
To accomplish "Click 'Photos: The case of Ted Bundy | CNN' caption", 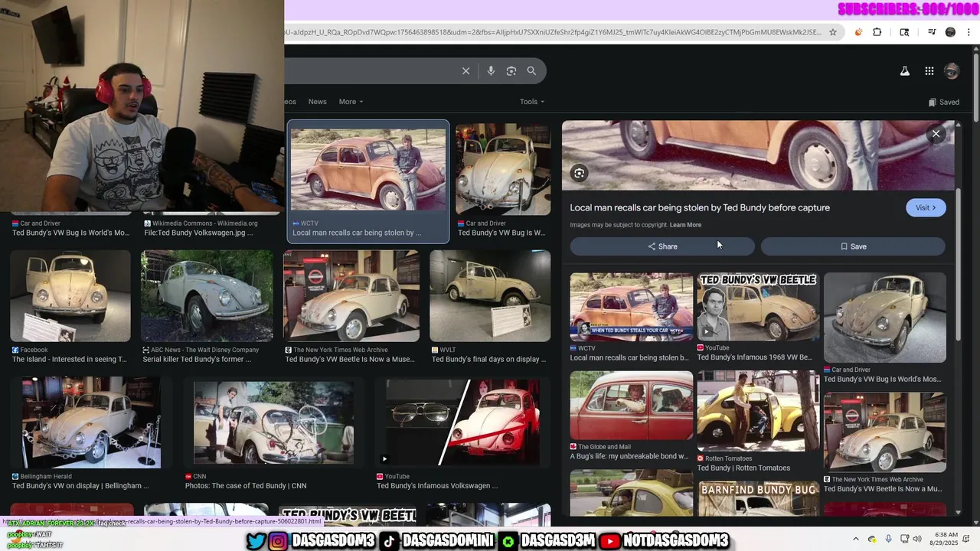I will pos(246,486).
